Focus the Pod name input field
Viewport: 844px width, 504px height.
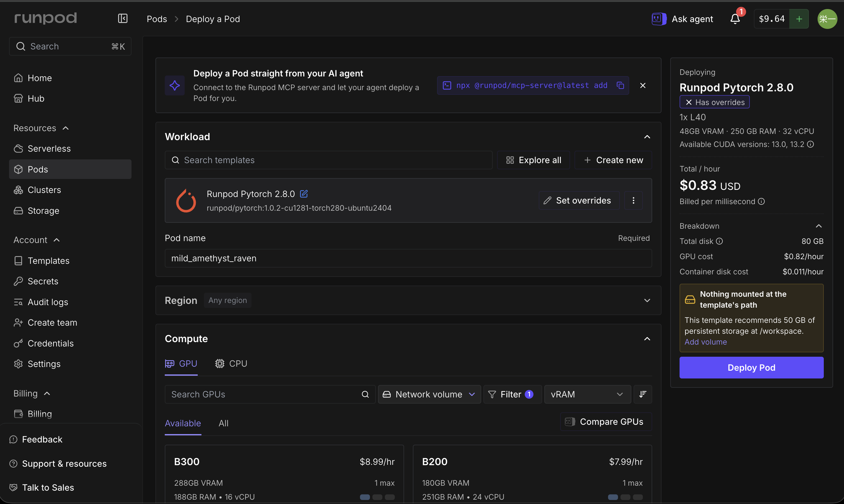(x=408, y=258)
